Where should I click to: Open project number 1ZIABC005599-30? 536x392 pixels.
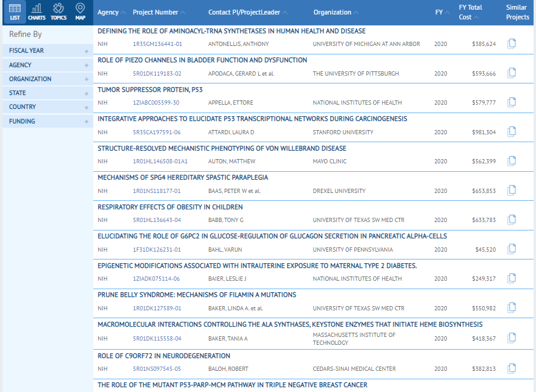(156, 103)
